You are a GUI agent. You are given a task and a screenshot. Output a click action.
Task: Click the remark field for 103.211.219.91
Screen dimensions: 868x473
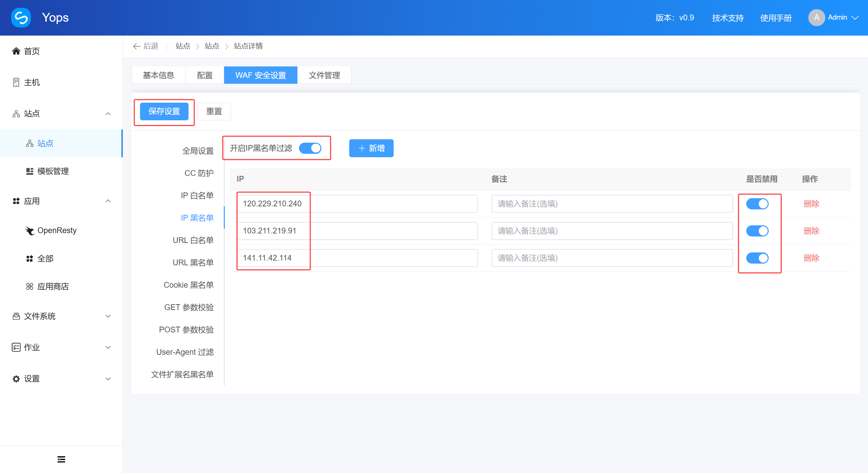pyautogui.click(x=612, y=231)
